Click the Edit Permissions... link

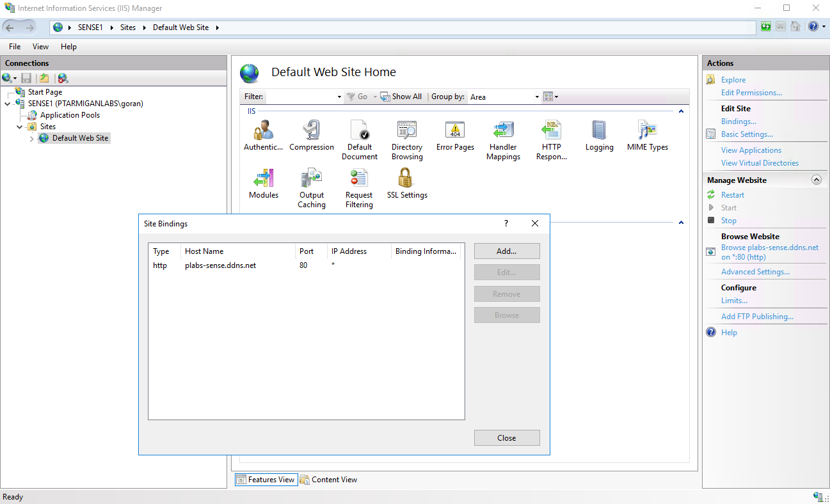tap(751, 93)
